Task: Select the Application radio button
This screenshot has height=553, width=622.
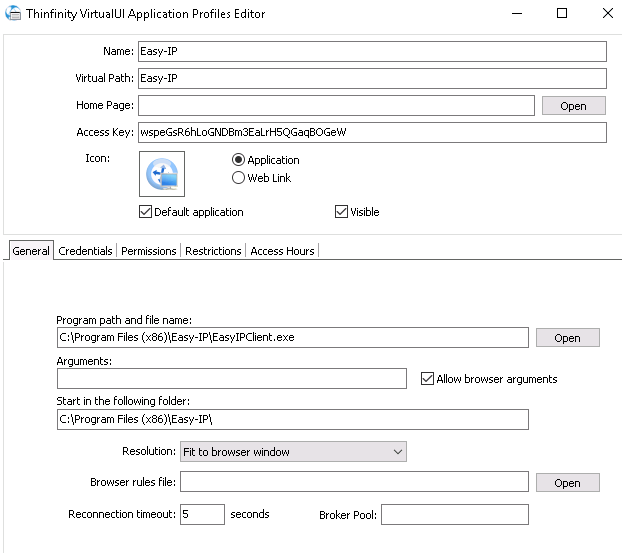Action: [238, 160]
